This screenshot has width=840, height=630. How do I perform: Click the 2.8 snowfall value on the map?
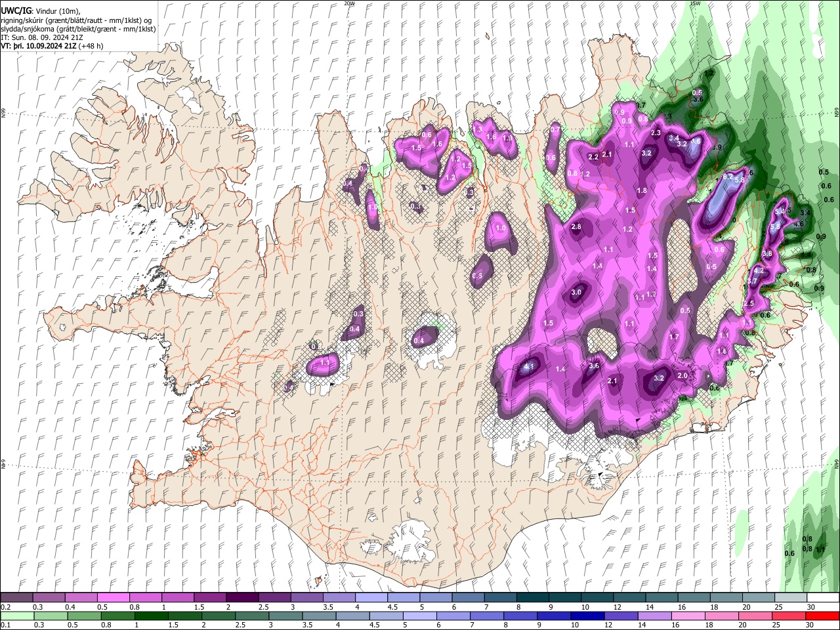(x=576, y=226)
